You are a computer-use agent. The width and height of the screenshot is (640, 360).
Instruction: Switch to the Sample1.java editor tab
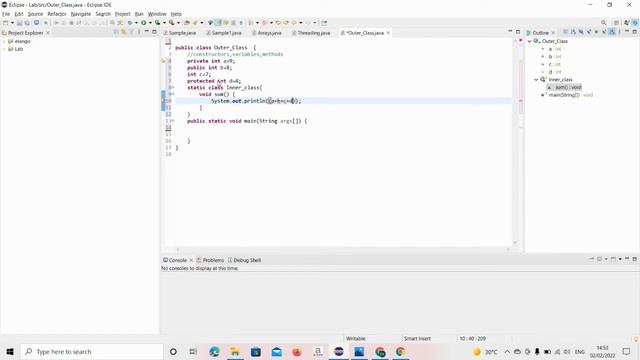coord(224,33)
